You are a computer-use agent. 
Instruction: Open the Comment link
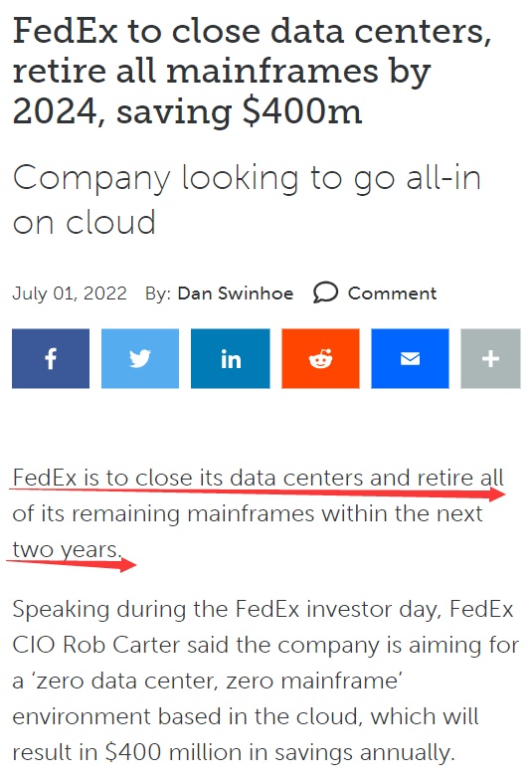(392, 293)
